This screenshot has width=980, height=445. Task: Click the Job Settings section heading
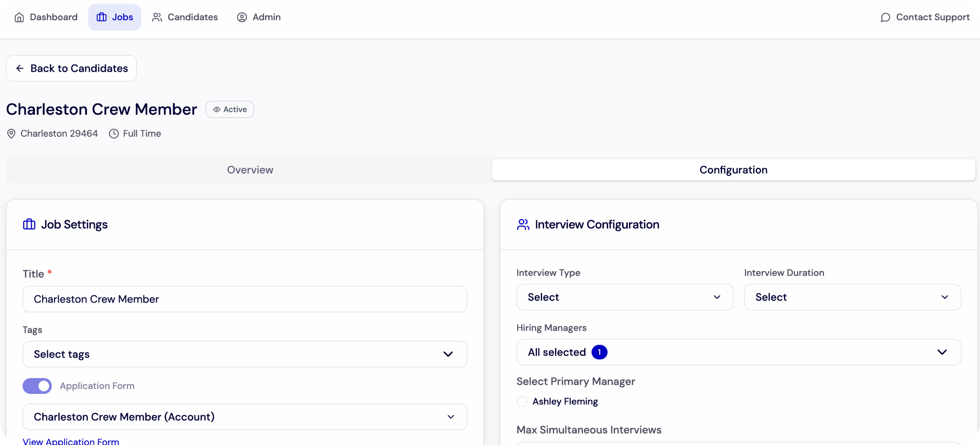(x=74, y=224)
